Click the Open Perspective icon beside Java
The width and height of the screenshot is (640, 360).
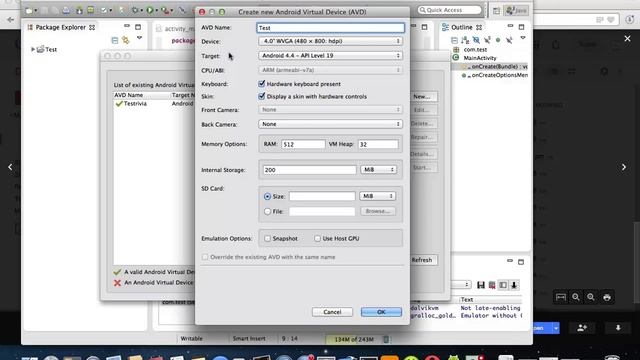pyautogui.click(x=496, y=11)
